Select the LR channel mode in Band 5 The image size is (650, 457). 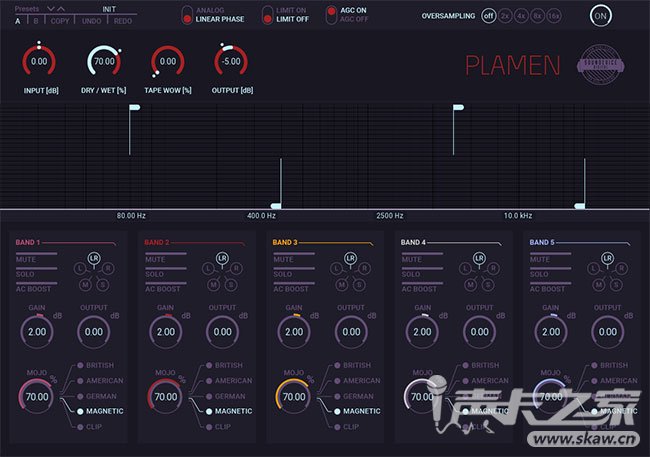tap(608, 258)
